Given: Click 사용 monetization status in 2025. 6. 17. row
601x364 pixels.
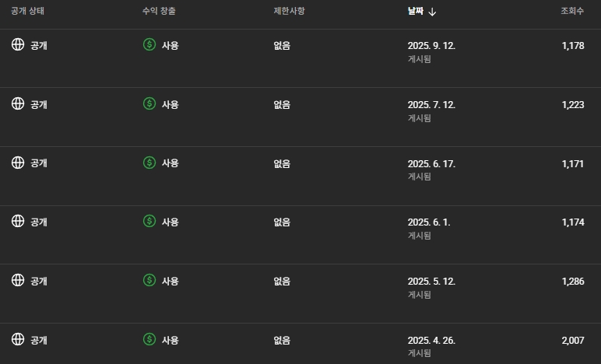Looking at the screenshot, I should [170, 163].
